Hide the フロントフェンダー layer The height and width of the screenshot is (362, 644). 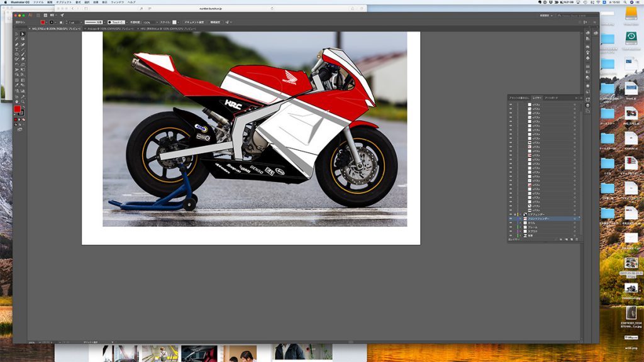(511, 219)
